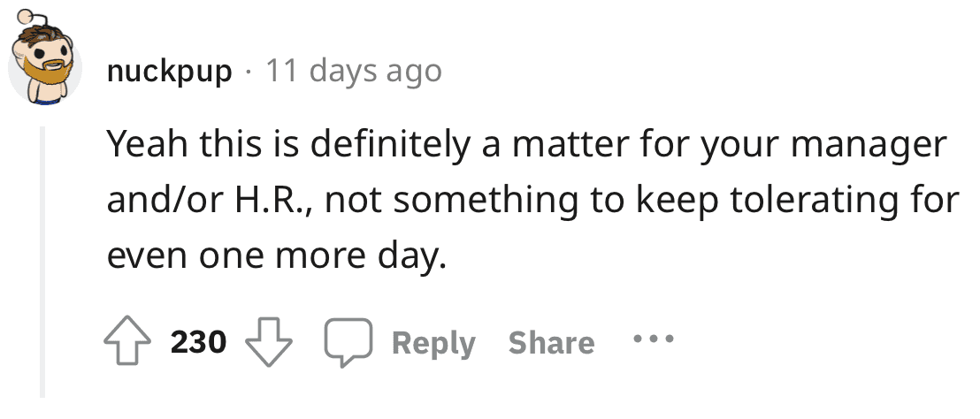This screenshot has height=419, width=980.
Task: Click the "11 days ago" timestamp
Action: (354, 70)
